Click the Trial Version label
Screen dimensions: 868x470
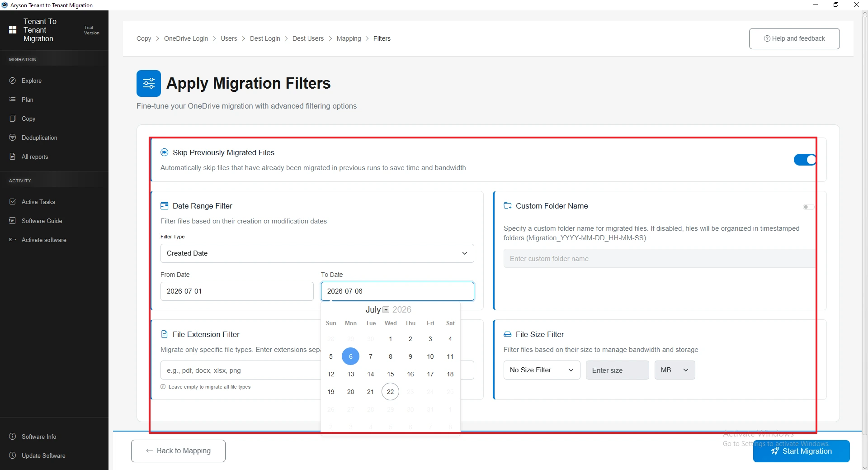[x=91, y=30]
